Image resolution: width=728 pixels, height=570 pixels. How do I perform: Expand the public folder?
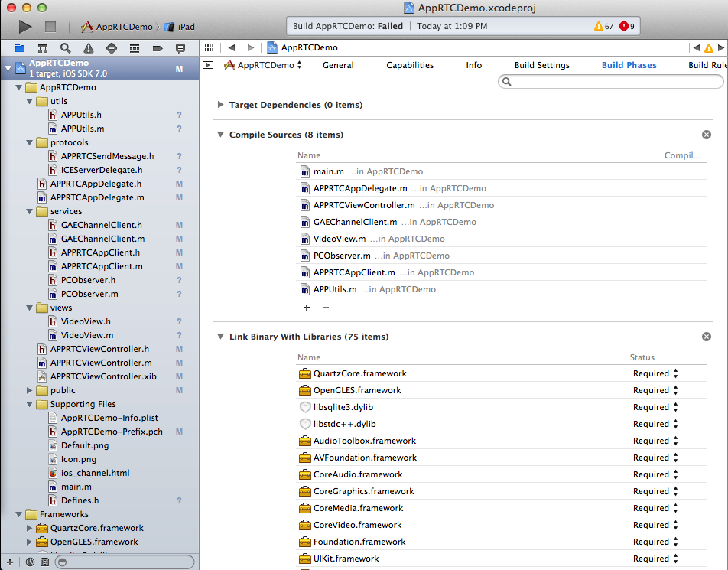(x=30, y=390)
